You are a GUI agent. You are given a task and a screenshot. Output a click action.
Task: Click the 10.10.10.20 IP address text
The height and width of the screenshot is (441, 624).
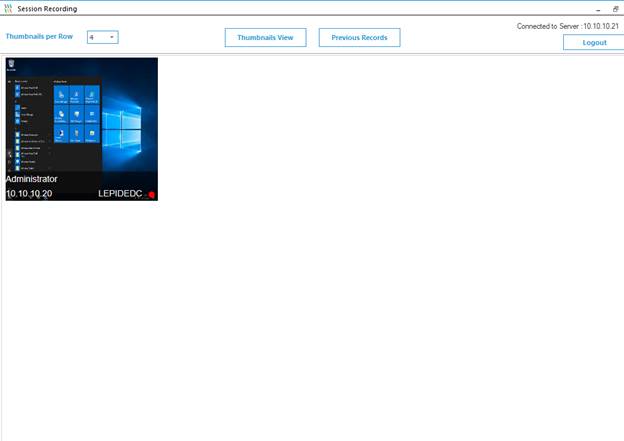pos(29,193)
